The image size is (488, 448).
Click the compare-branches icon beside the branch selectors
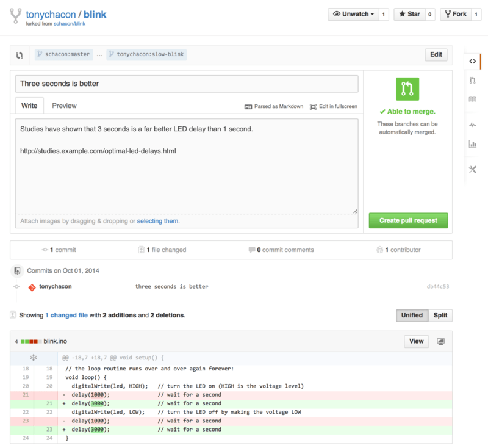coord(19,54)
